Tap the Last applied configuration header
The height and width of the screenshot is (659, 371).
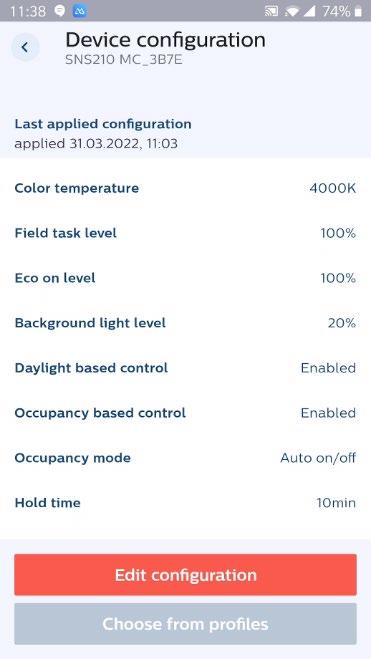[x=103, y=124]
